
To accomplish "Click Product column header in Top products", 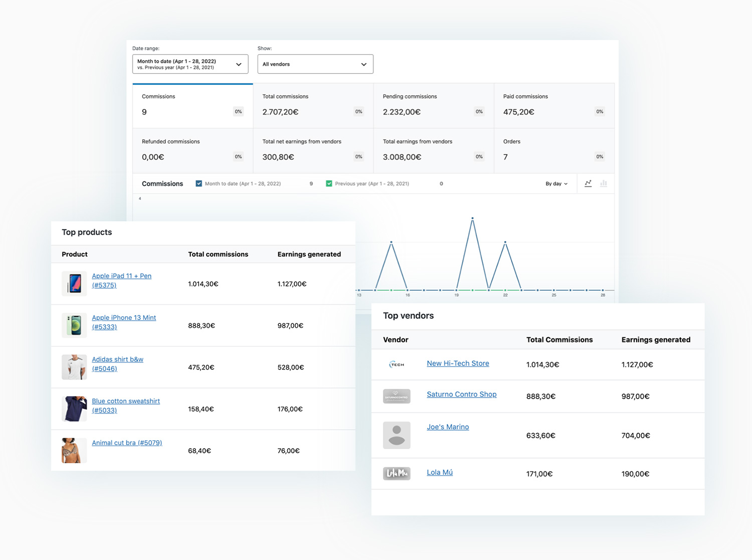I will tap(75, 254).
